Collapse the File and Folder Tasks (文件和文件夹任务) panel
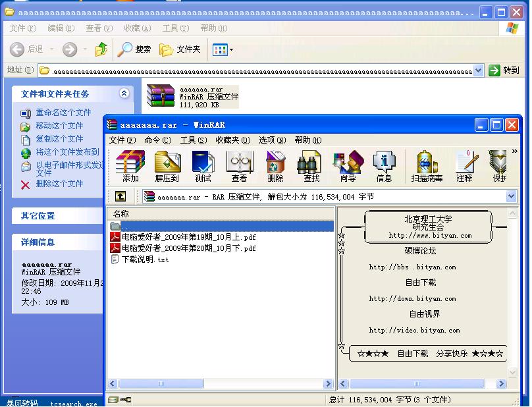Screen dimensions: 532x407 [124, 93]
